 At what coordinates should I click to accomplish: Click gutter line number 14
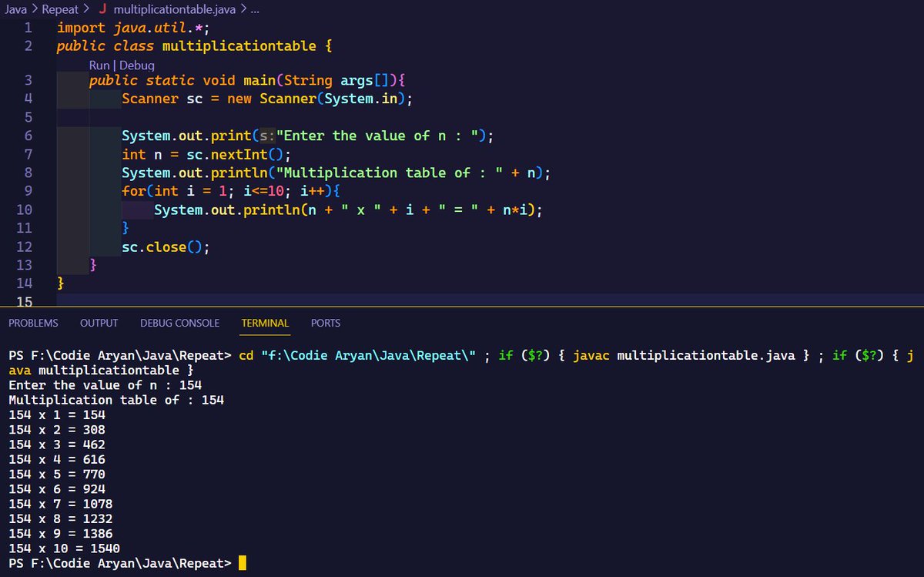pyautogui.click(x=24, y=283)
